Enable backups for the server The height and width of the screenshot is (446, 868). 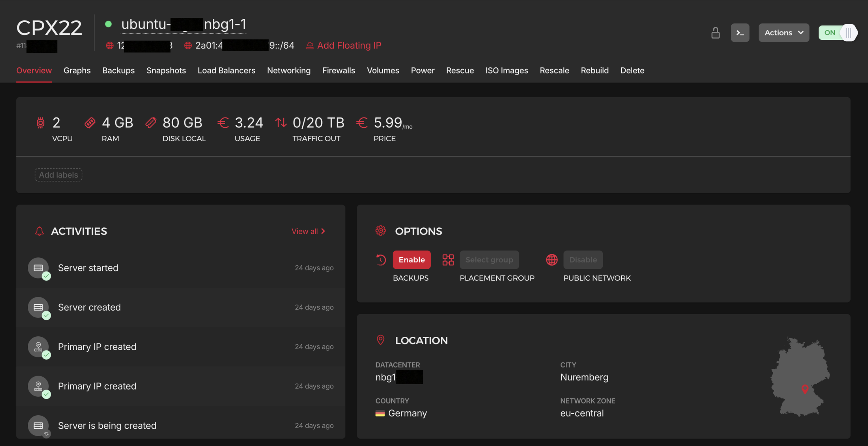coord(411,260)
